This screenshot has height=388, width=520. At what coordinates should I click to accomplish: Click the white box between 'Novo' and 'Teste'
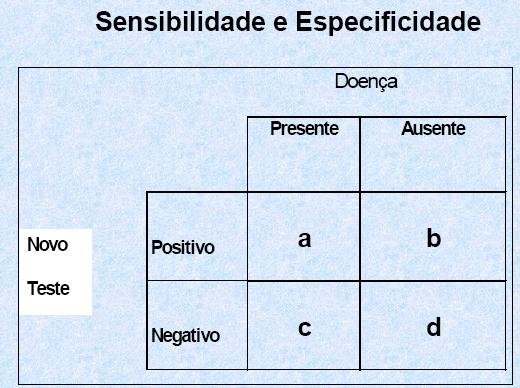[55, 267]
